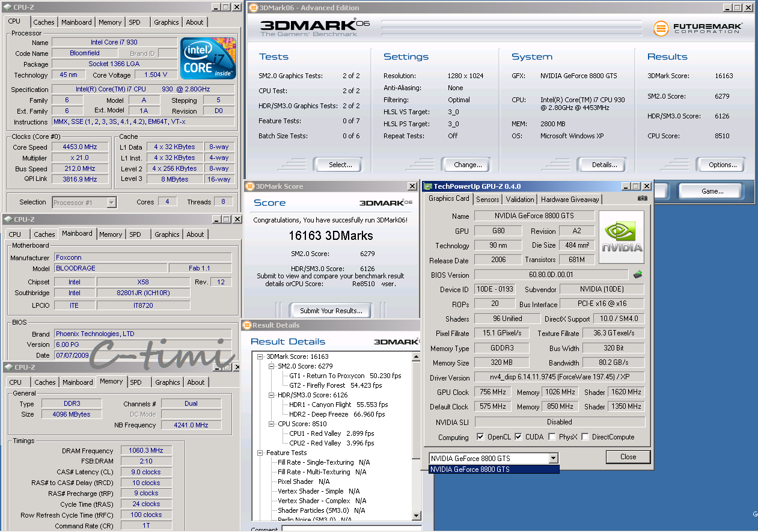Collapse the Feature Tests tree node
The height and width of the screenshot is (532, 758).
260,453
